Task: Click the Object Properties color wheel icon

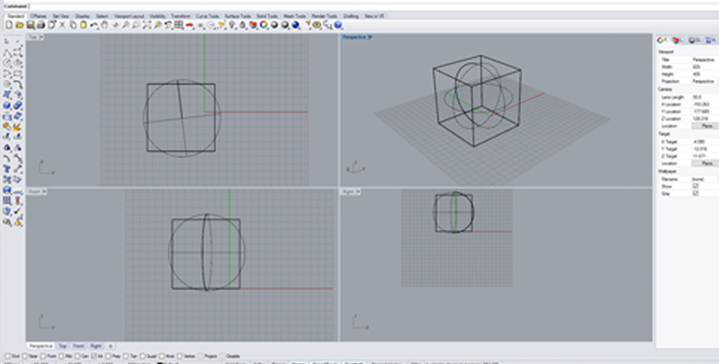Action: pyautogui.click(x=264, y=25)
